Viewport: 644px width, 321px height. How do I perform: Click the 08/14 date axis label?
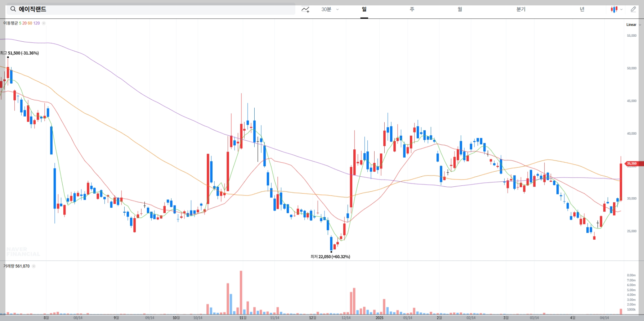point(78,318)
